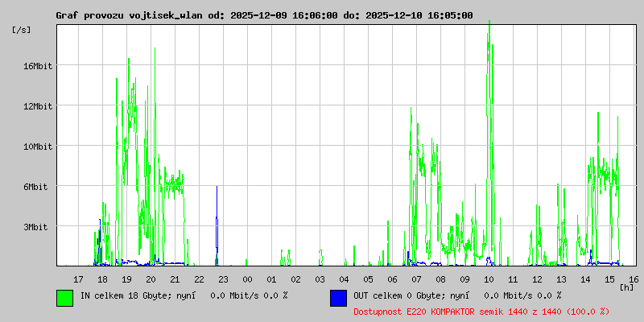
Task: Click the x-axis hour label '02'
Action: point(295,279)
